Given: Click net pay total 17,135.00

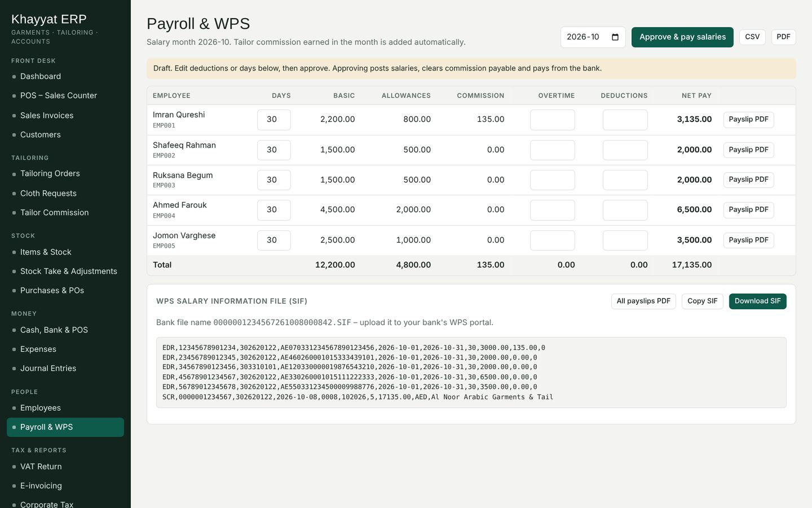Looking at the screenshot, I should [692, 265].
